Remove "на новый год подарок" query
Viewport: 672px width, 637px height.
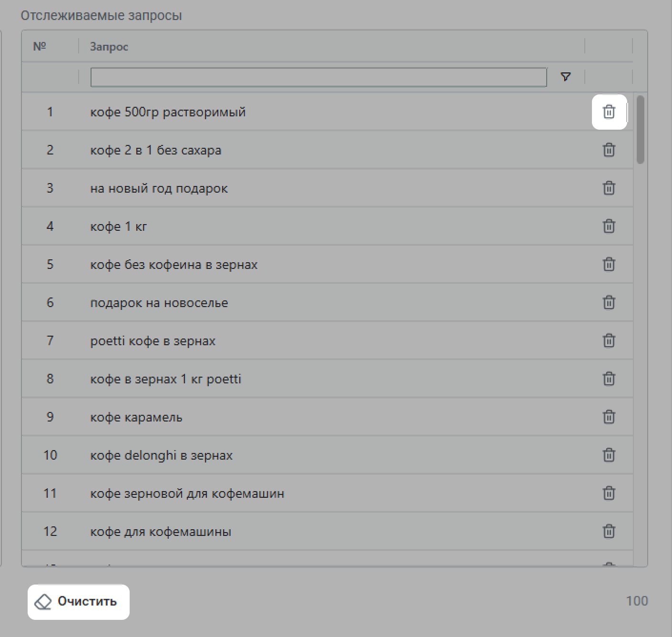(x=609, y=188)
